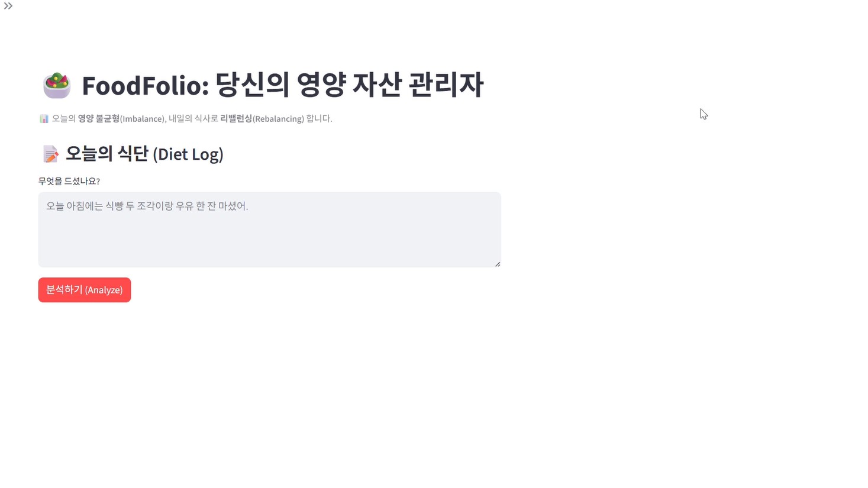Click the "(Imbalance)" text in the subtitle
This screenshot has width=868, height=488.
point(142,119)
